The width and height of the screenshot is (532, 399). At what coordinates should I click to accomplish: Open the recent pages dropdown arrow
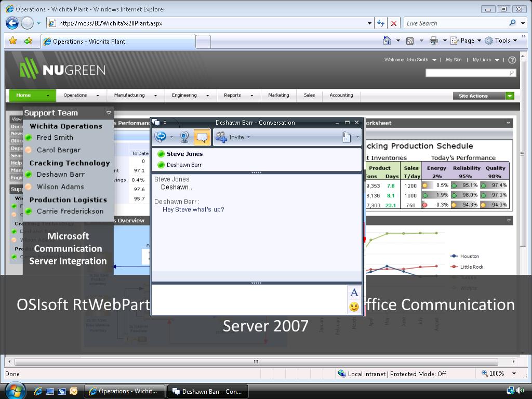(38, 23)
